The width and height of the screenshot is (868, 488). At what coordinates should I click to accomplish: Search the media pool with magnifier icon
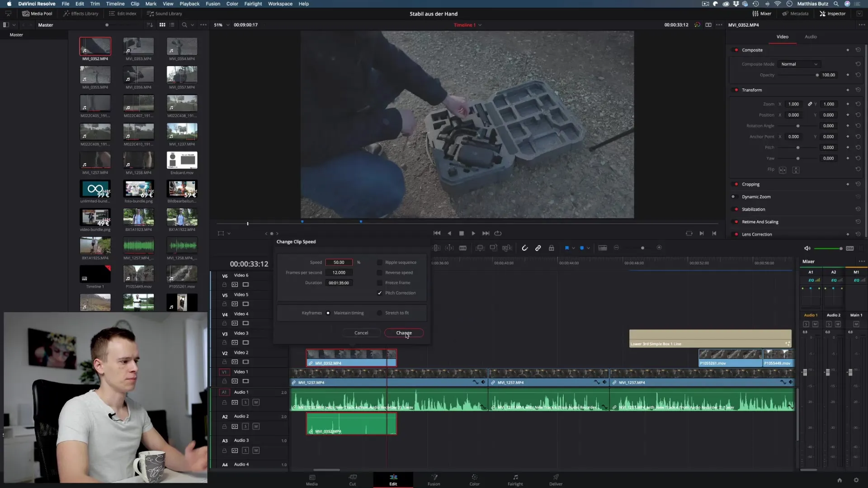click(184, 25)
